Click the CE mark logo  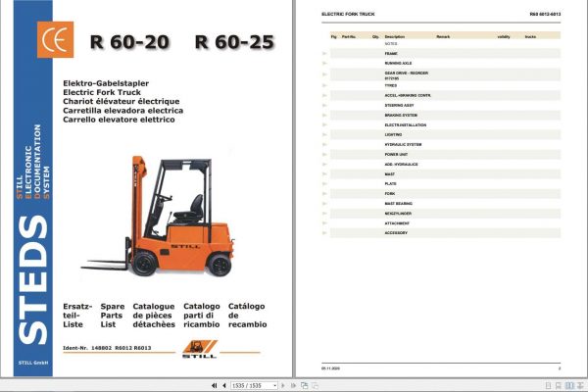(55, 40)
